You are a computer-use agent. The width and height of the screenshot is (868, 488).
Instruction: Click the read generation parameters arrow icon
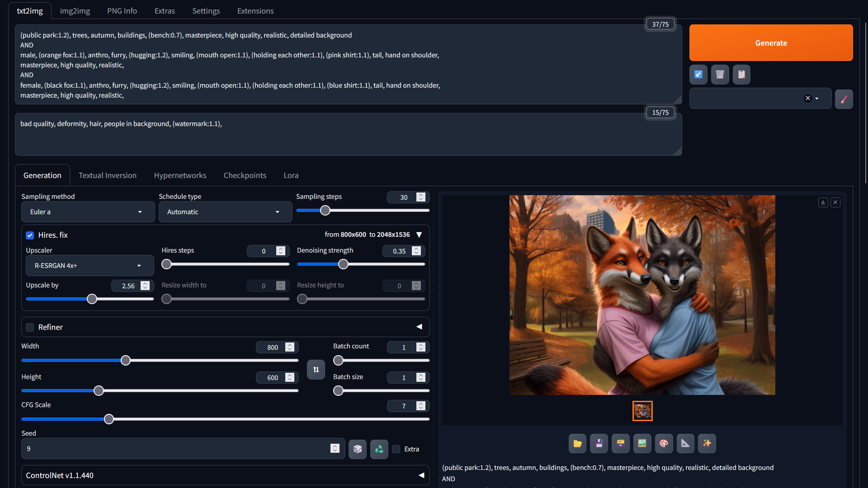coord(698,75)
